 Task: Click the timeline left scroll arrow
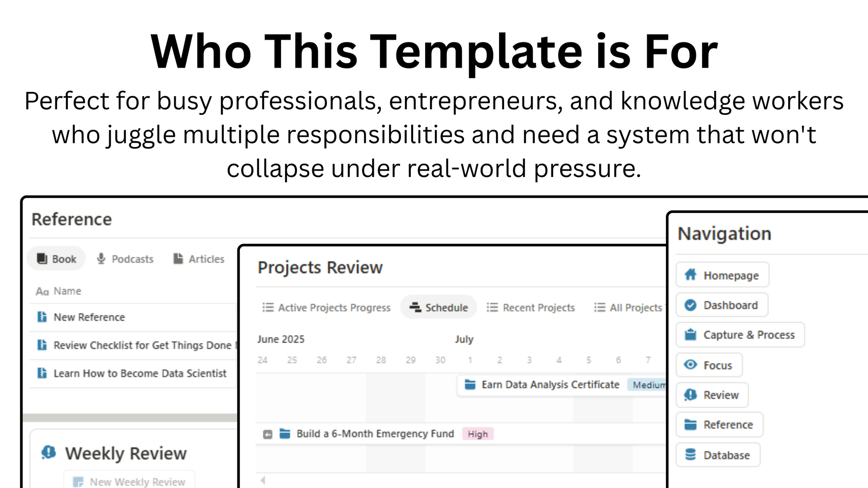click(x=263, y=480)
